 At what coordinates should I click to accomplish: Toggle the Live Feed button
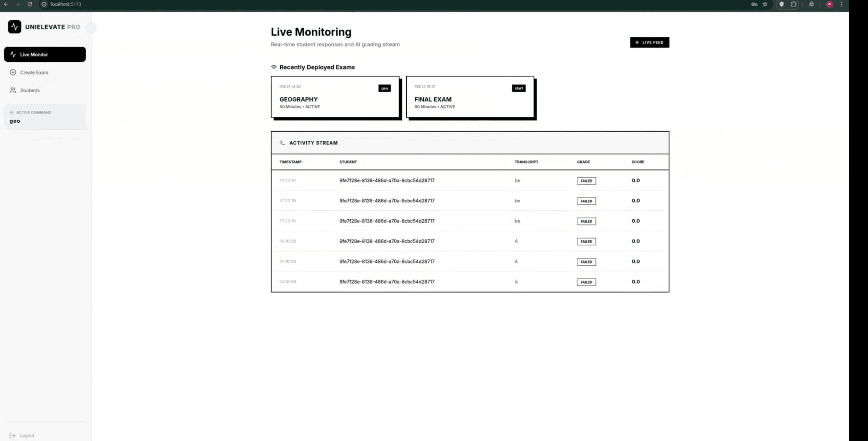tap(649, 42)
